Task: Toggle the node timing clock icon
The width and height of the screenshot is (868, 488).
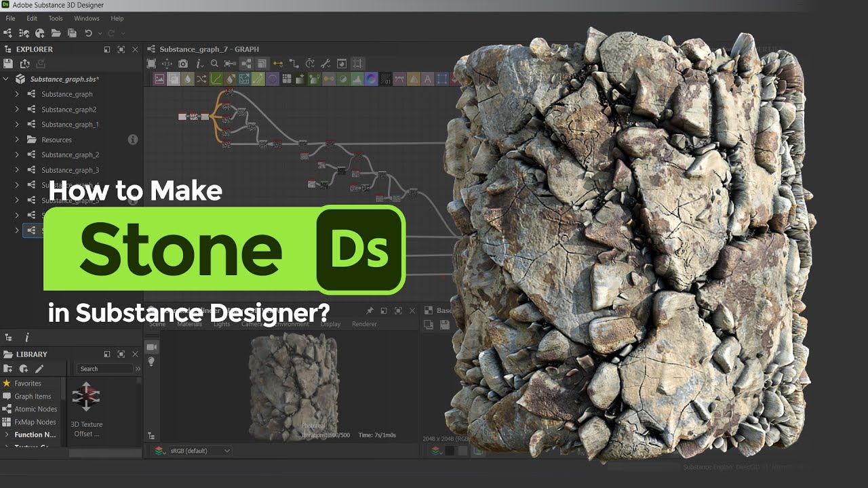Action: coord(310,64)
